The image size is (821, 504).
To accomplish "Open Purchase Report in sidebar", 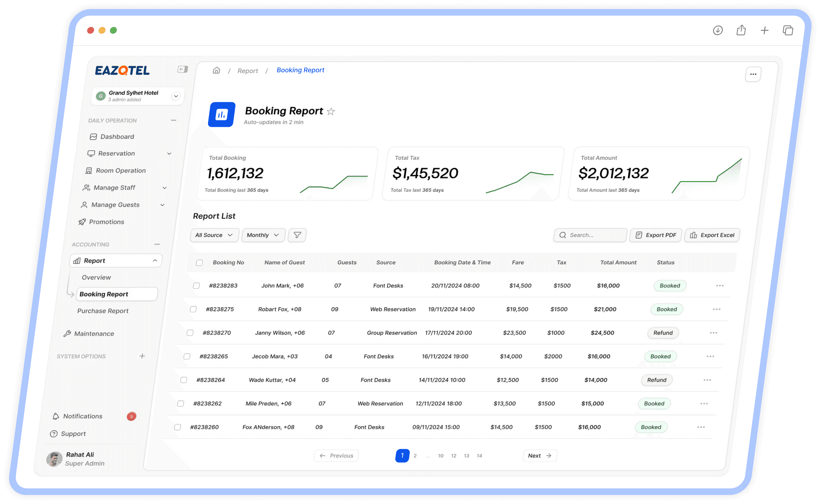I will point(103,311).
